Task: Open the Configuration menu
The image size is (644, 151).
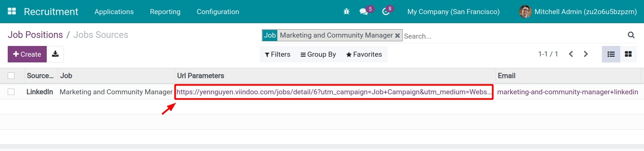Action: coord(218,12)
